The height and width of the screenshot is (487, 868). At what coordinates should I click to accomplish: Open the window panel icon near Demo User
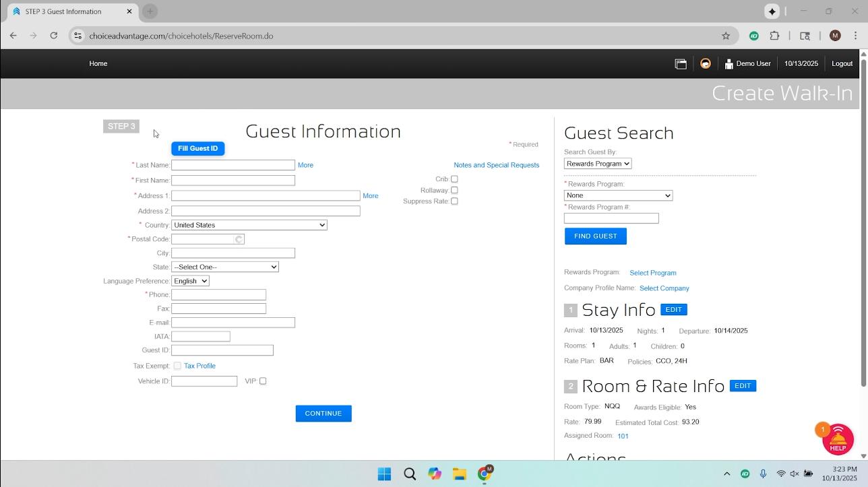tap(681, 64)
